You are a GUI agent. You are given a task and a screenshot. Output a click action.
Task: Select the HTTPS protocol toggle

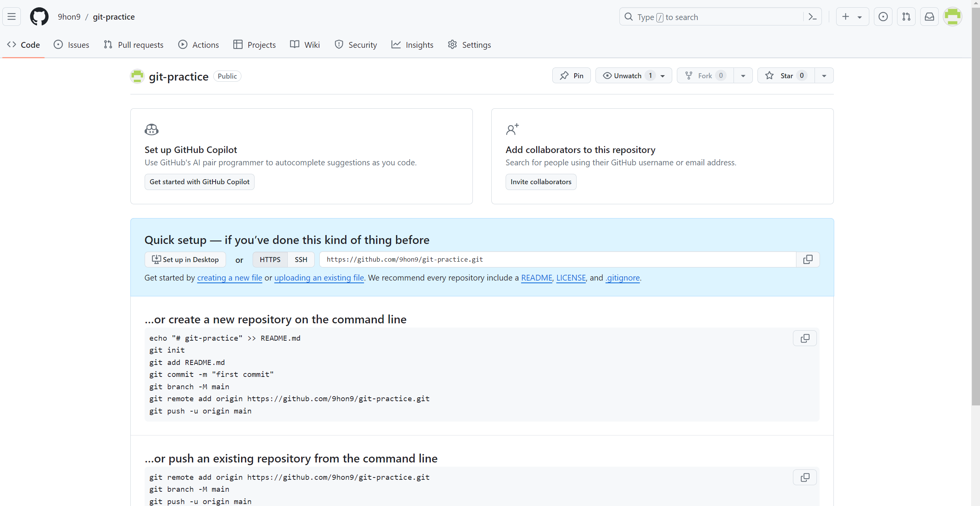click(x=270, y=259)
